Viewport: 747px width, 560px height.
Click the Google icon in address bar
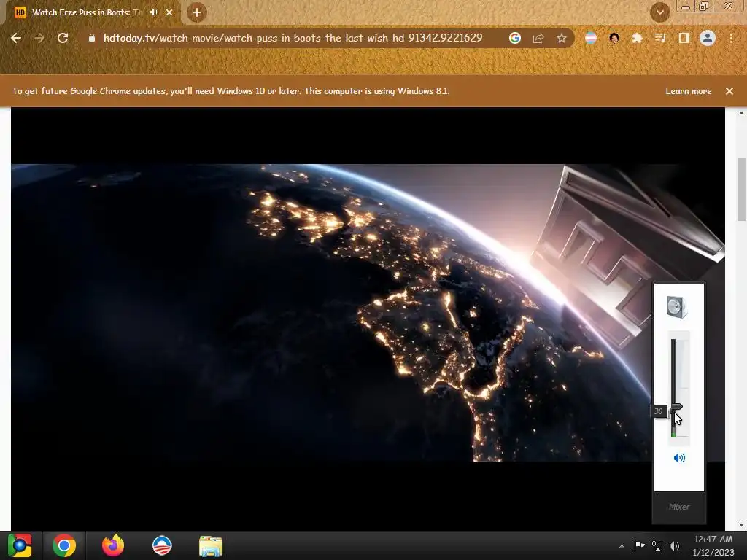[x=514, y=38]
